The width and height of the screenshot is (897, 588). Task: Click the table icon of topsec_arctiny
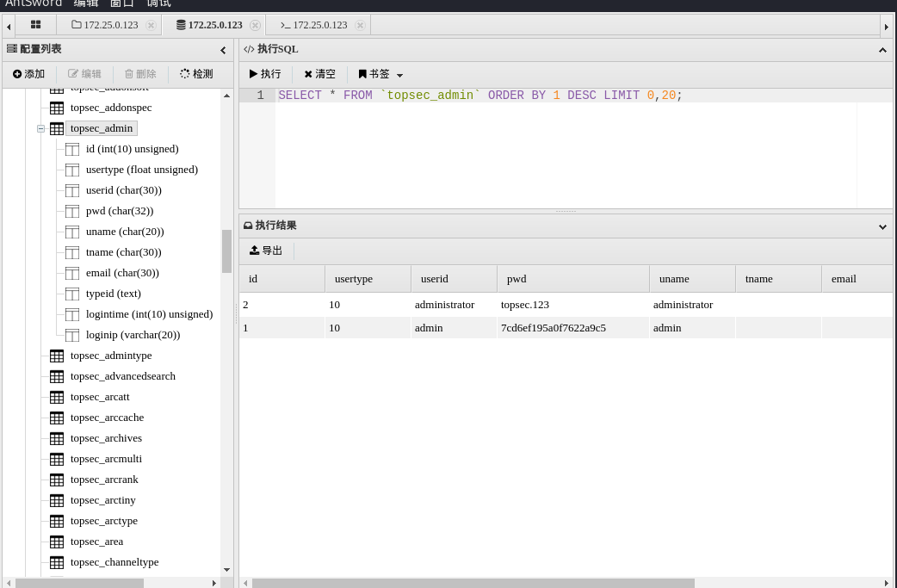57,500
